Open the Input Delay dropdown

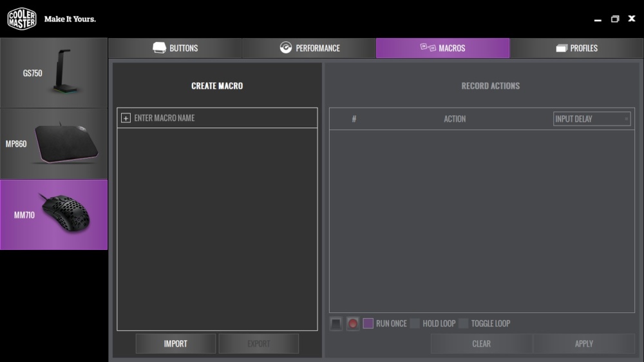592,119
